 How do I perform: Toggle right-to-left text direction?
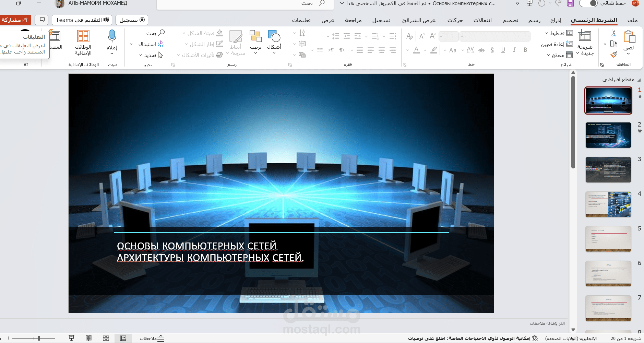pyautogui.click(x=342, y=50)
